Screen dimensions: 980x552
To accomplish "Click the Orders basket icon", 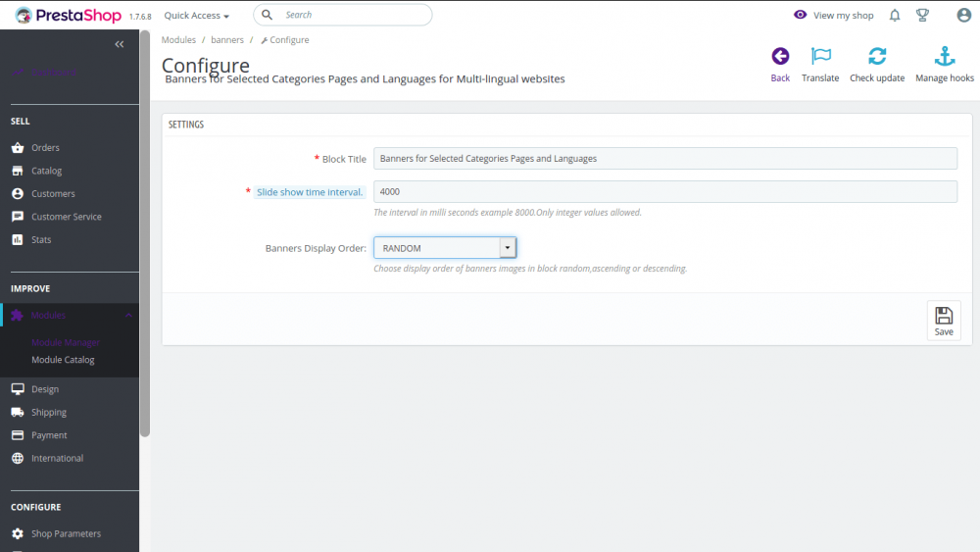I will pos(18,147).
